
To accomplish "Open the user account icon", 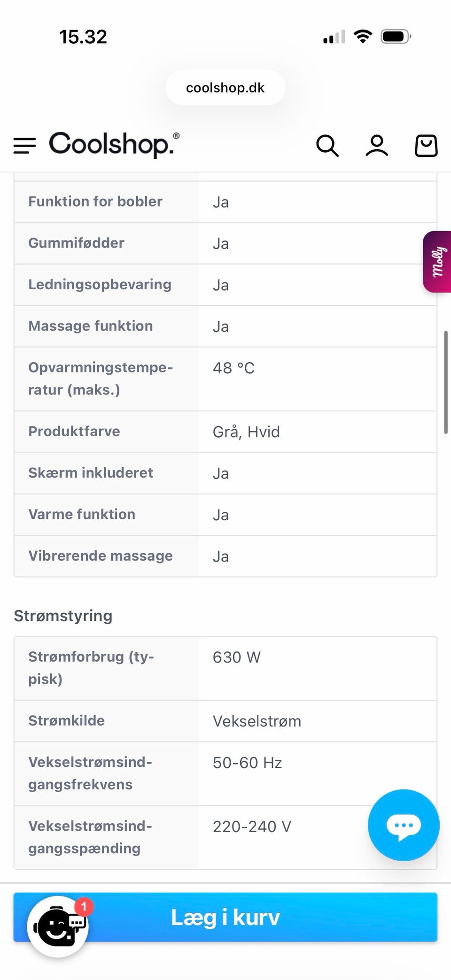I will 377,146.
